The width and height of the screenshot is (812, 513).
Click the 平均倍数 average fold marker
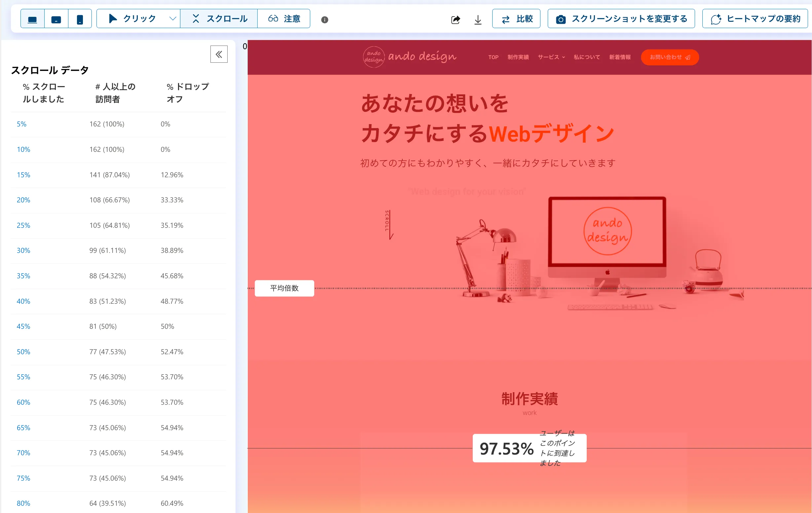pos(284,288)
